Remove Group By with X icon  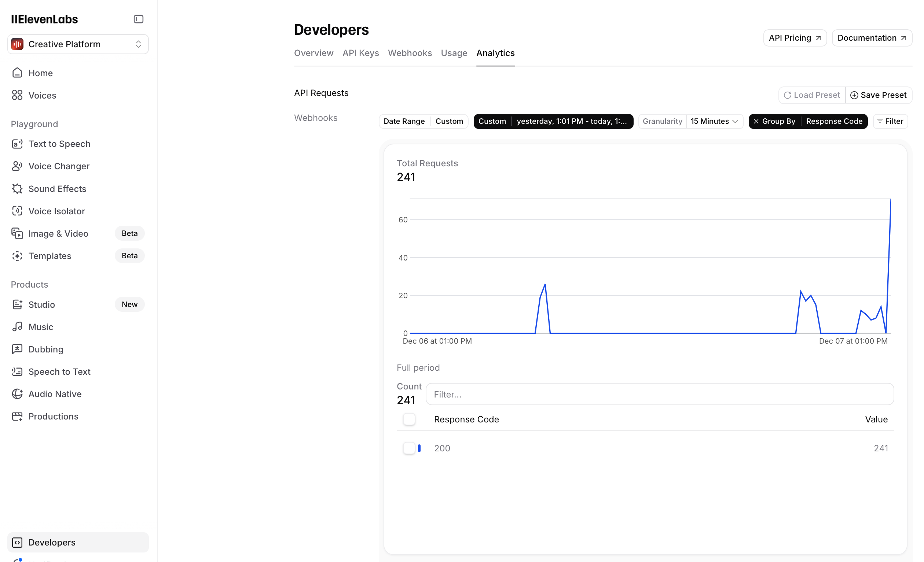coord(756,121)
